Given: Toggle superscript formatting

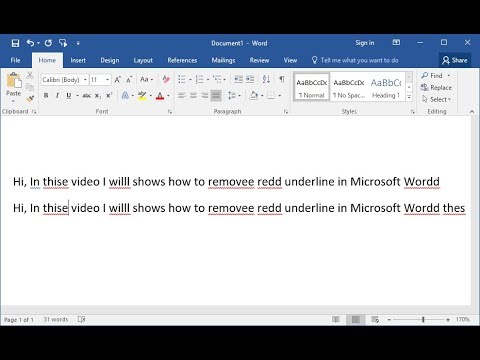Looking at the screenshot, I should 109,96.
